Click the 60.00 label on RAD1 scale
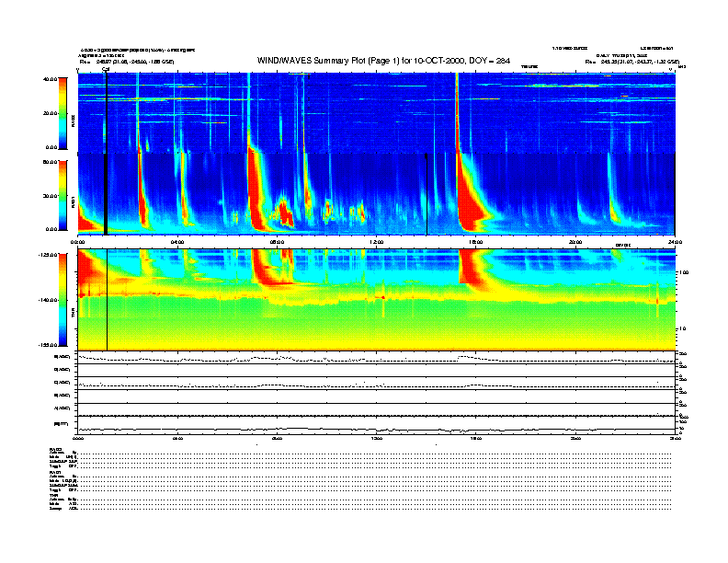728x563 pixels. [50, 162]
